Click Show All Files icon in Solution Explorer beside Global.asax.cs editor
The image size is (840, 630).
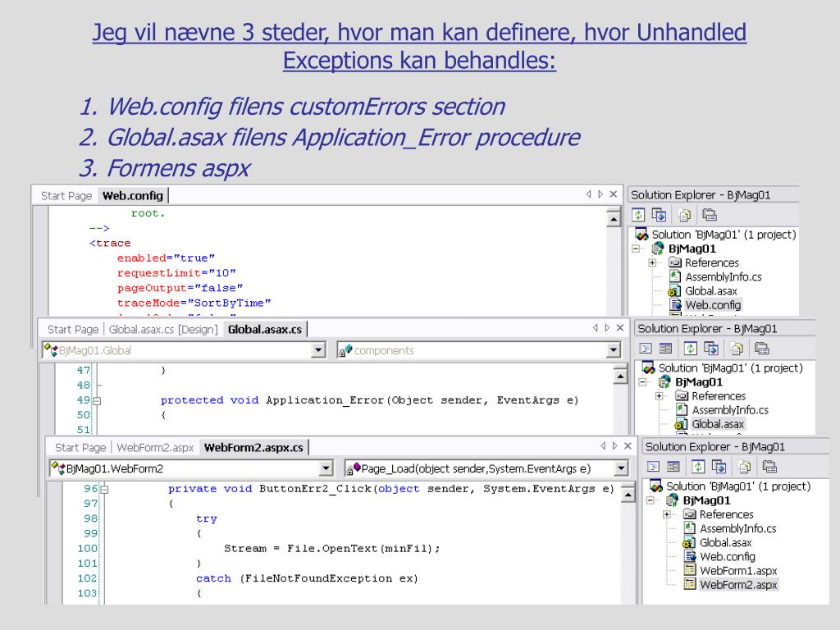coord(737,349)
